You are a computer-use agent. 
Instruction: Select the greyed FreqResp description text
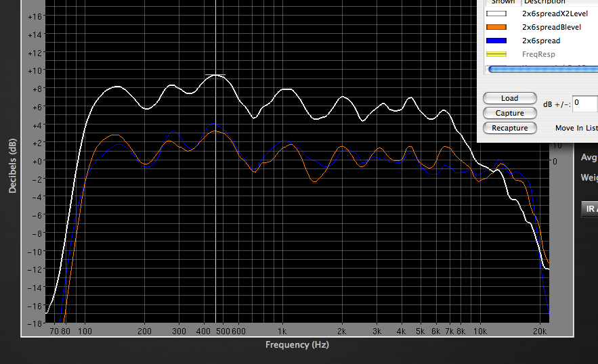(538, 54)
